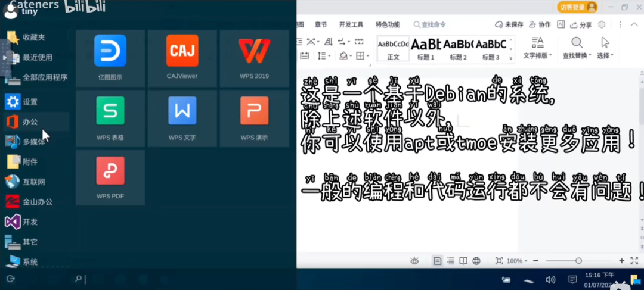Screen dimensions: 644x290
Task: Open the 文字排版 text layout dropdown
Action: pyautogui.click(x=538, y=48)
